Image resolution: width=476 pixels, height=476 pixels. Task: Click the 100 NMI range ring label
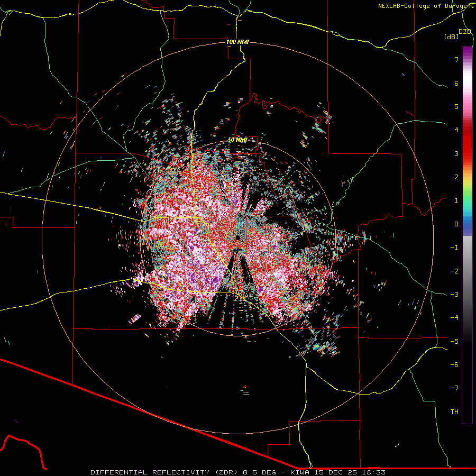237,42
